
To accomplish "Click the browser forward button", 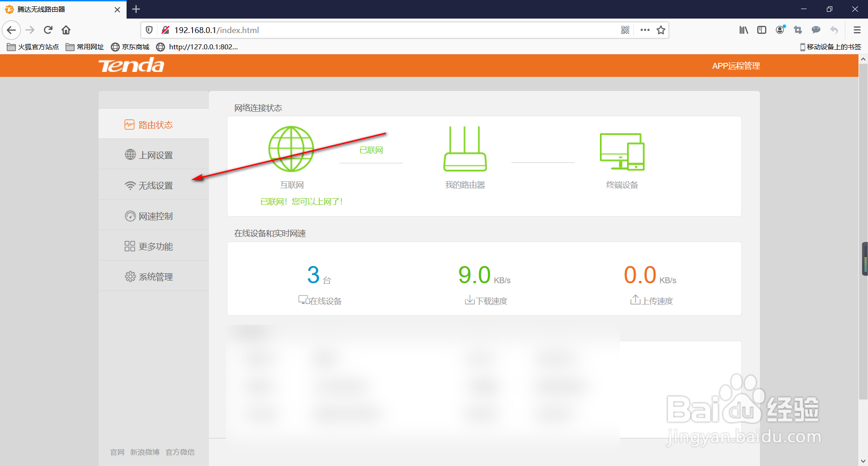I will click(30, 30).
